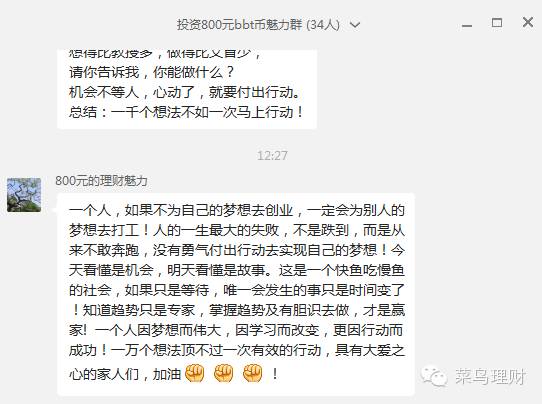Click the first fist emoji after 加油
Viewport: 542px width, 404px height.
195,373
